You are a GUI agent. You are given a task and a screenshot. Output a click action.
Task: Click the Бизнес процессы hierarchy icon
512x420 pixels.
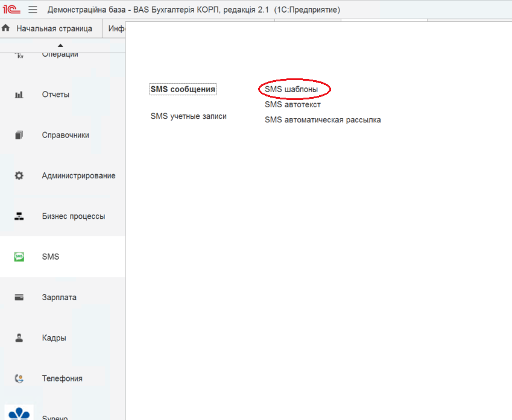[19, 216]
